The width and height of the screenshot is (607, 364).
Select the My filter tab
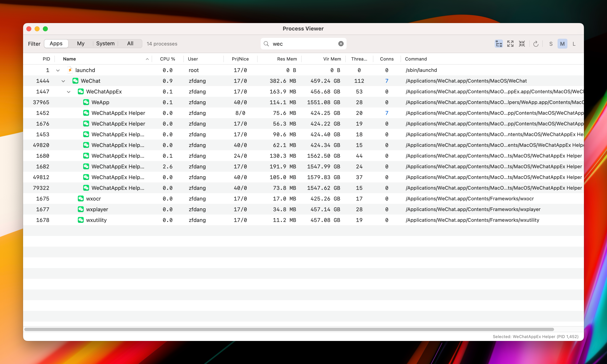[x=81, y=43]
